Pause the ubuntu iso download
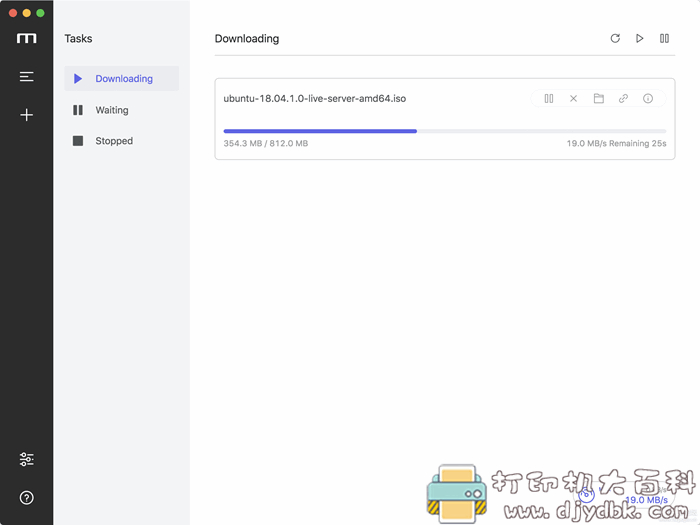The height and width of the screenshot is (525, 700). (549, 99)
